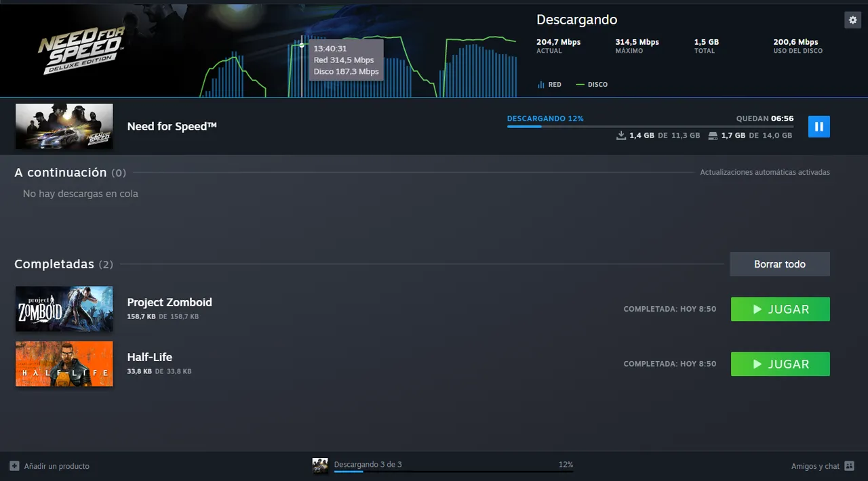Viewport: 868px width, 481px height.
Task: Click 33,8 KB DE 33,8 KB size text
Action: 159,371
